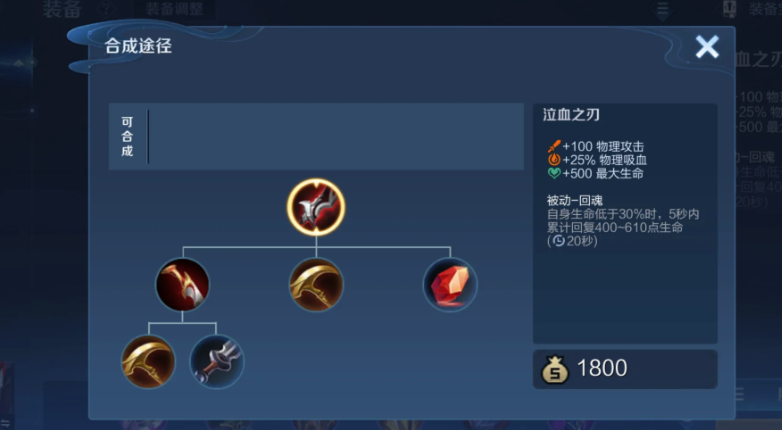Tap the red curved sickle component icon

click(183, 284)
